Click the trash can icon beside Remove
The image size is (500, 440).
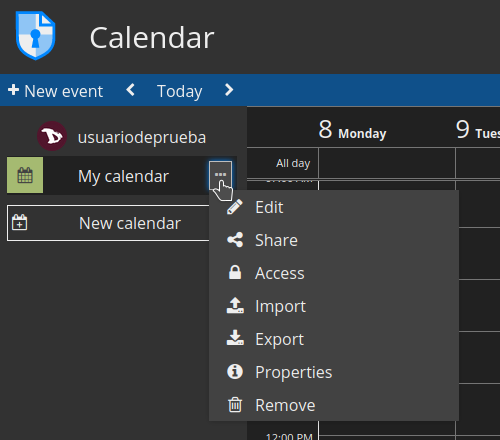[x=235, y=405]
